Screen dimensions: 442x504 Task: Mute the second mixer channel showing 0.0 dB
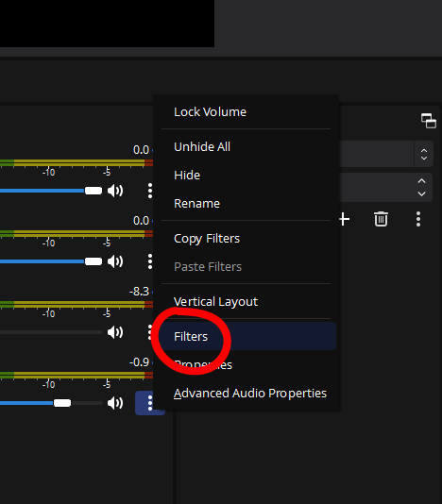coord(115,261)
